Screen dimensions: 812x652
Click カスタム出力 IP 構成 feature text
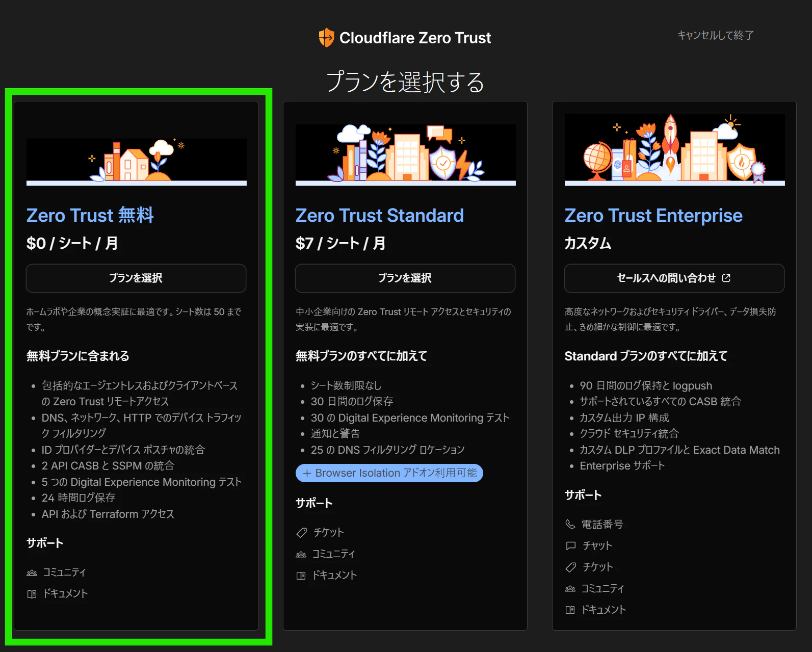[x=624, y=418]
